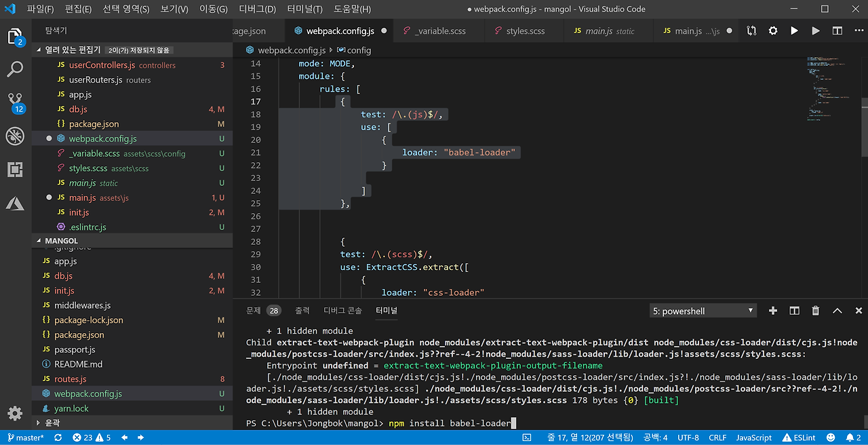Viewport: 868px width, 445px height.
Task: Change line ending via CRLF status item
Action: [x=717, y=438]
